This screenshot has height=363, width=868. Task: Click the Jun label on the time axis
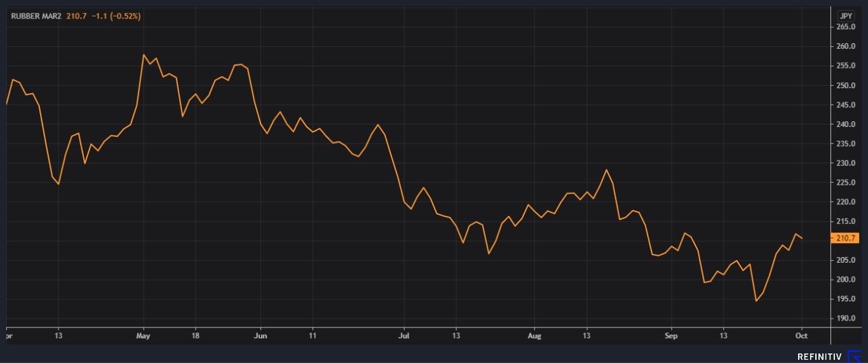(261, 336)
